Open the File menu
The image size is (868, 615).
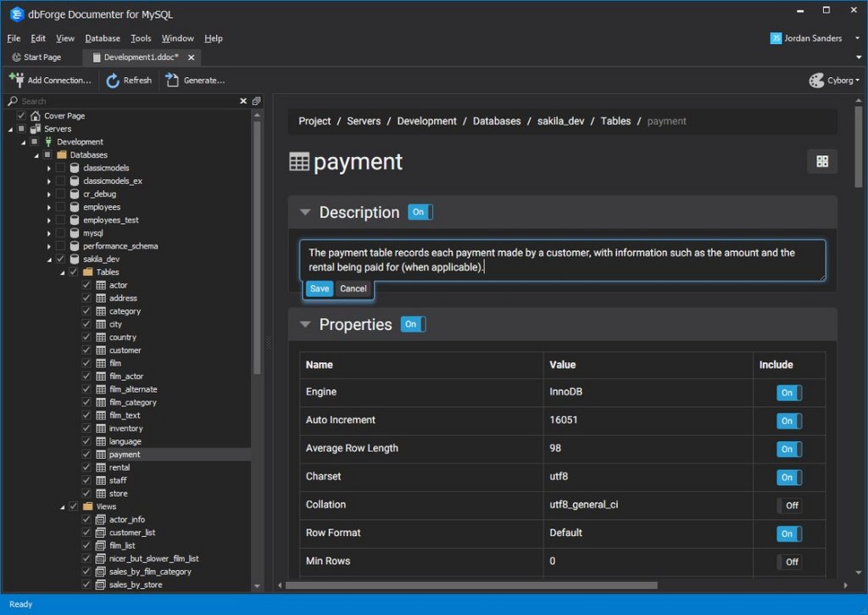pos(14,38)
